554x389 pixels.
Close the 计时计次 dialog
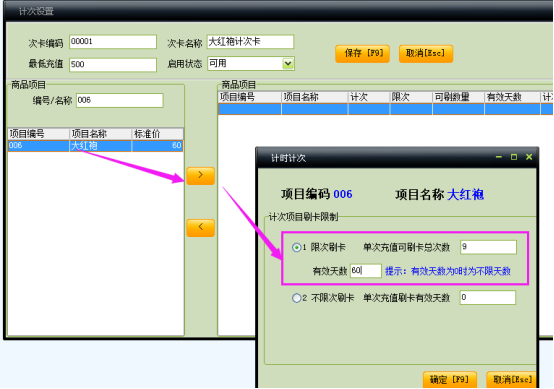[x=529, y=157]
